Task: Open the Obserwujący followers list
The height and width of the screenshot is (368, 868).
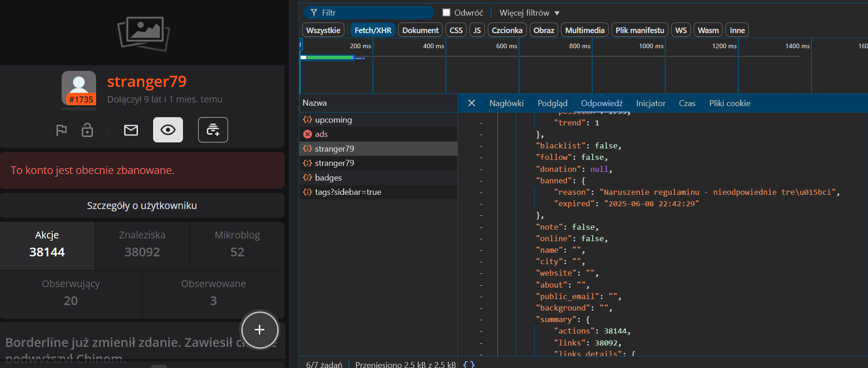Action: pyautogui.click(x=71, y=292)
